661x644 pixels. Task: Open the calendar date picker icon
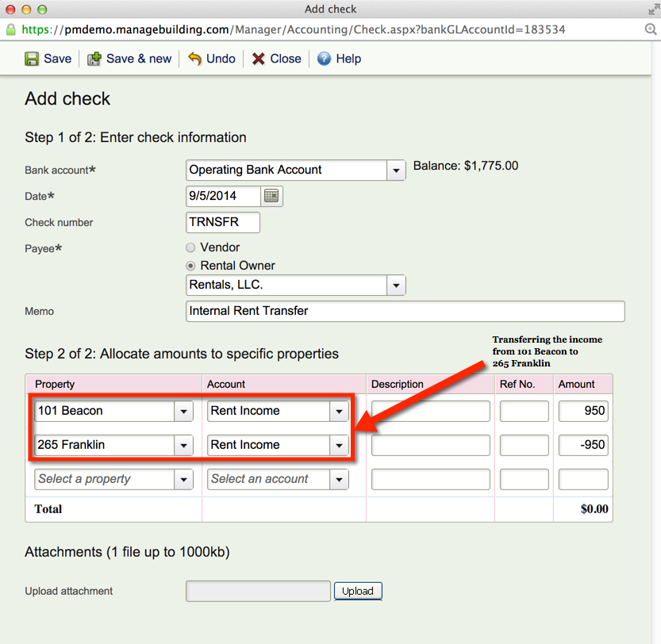(272, 196)
